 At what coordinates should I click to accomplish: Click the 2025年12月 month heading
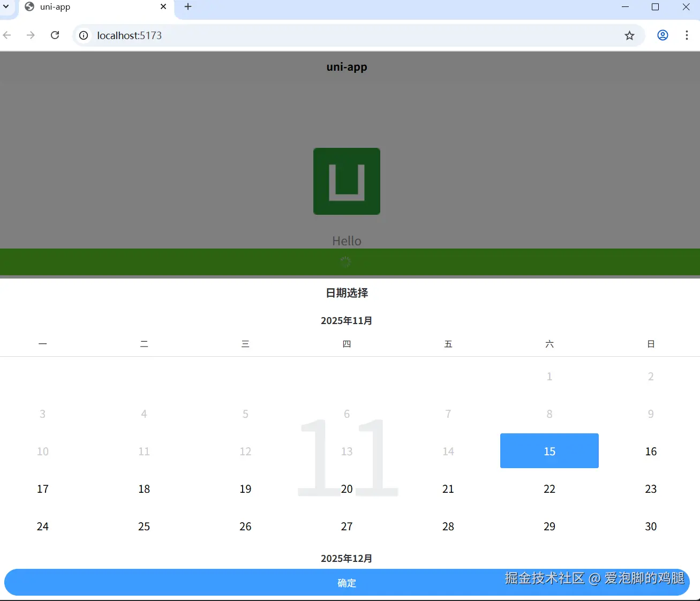tap(347, 559)
